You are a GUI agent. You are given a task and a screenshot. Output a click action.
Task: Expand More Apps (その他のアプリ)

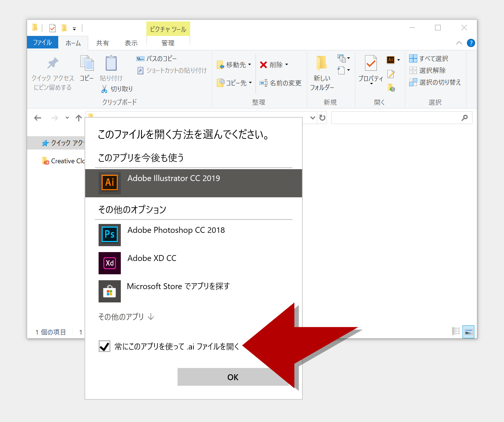(x=126, y=317)
